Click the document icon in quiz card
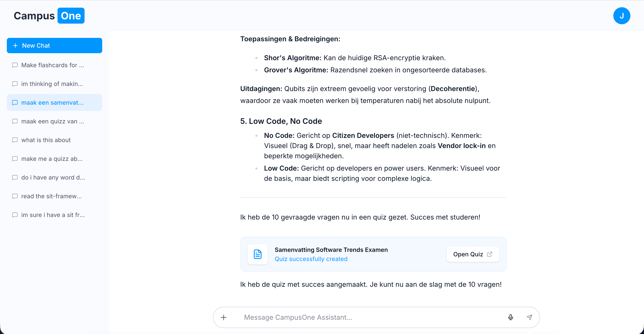The image size is (644, 334). [x=257, y=254]
